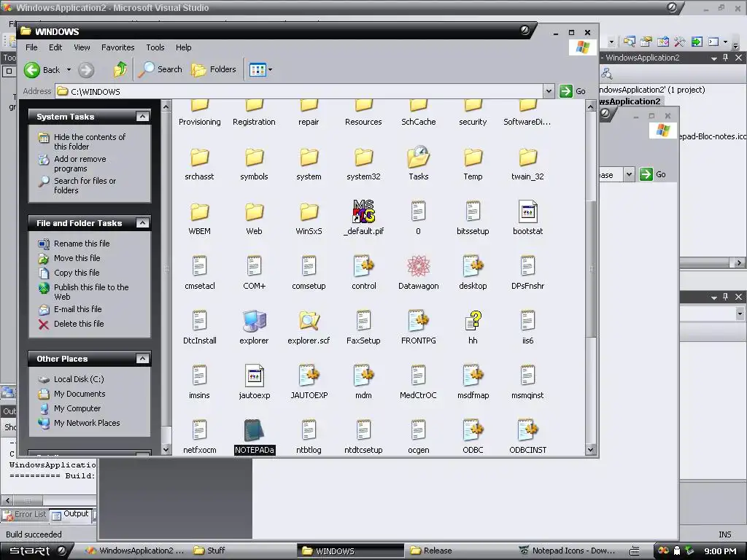Select the jautoexp file icon

(254, 376)
